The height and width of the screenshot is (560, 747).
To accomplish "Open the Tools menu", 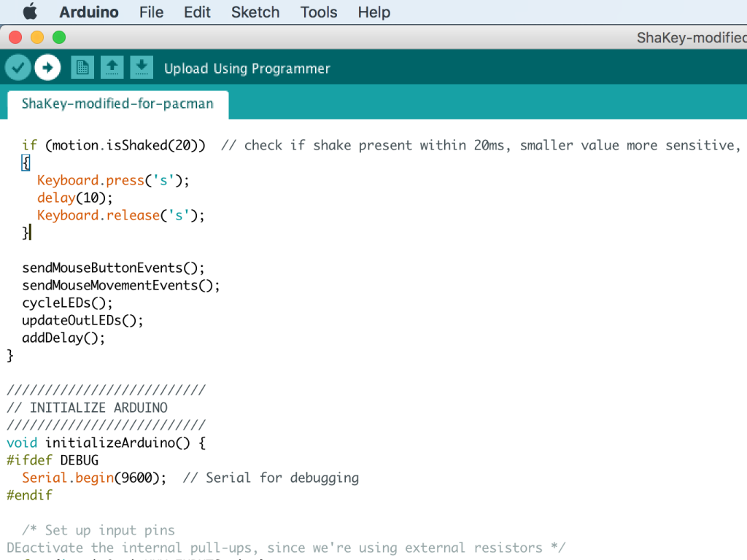I will (x=319, y=12).
